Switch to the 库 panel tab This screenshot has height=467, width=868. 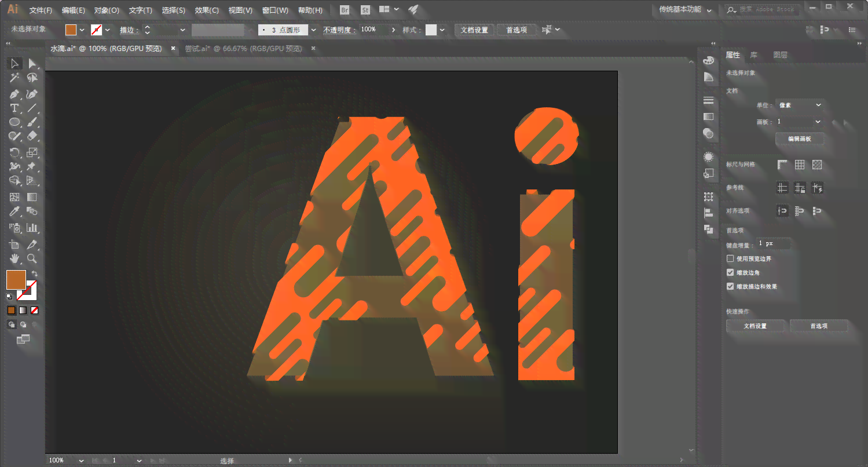pyautogui.click(x=753, y=55)
